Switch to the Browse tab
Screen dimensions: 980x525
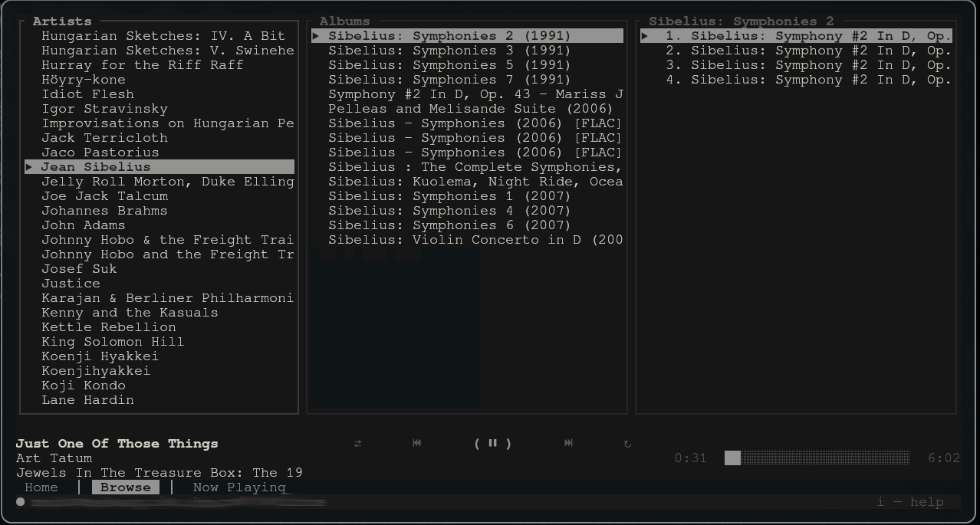click(126, 487)
